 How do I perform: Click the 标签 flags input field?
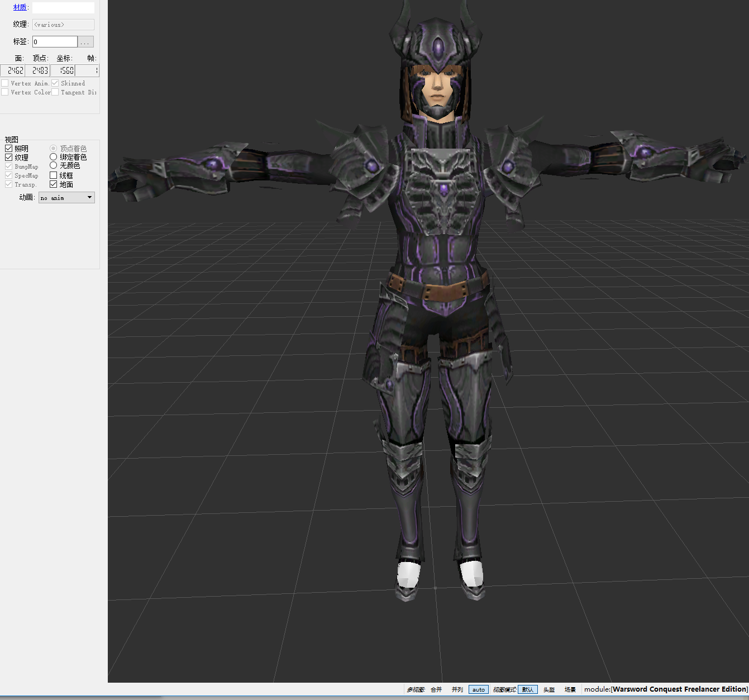click(x=55, y=42)
